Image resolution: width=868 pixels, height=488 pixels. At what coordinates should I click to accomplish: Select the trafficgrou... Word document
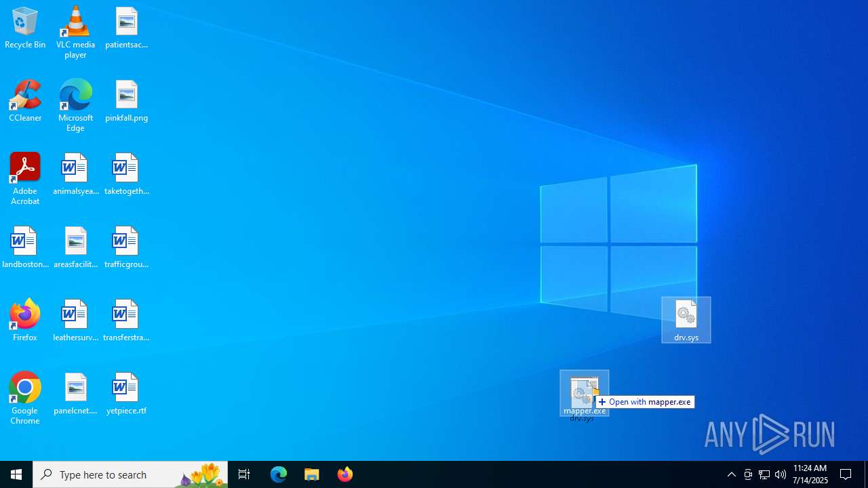(x=126, y=248)
